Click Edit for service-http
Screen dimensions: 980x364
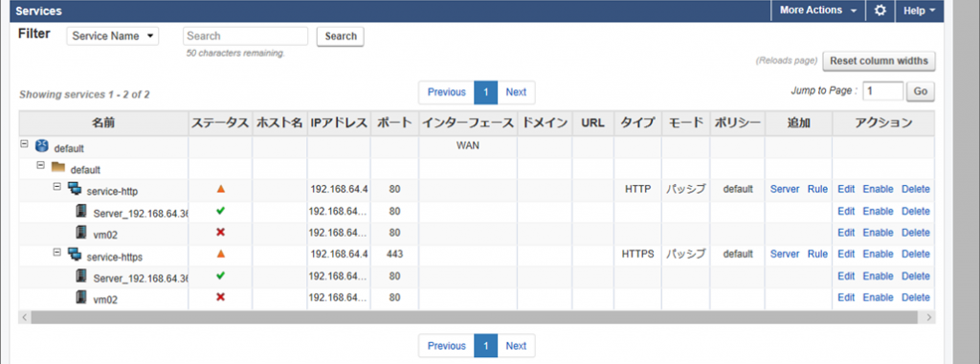[846, 189]
